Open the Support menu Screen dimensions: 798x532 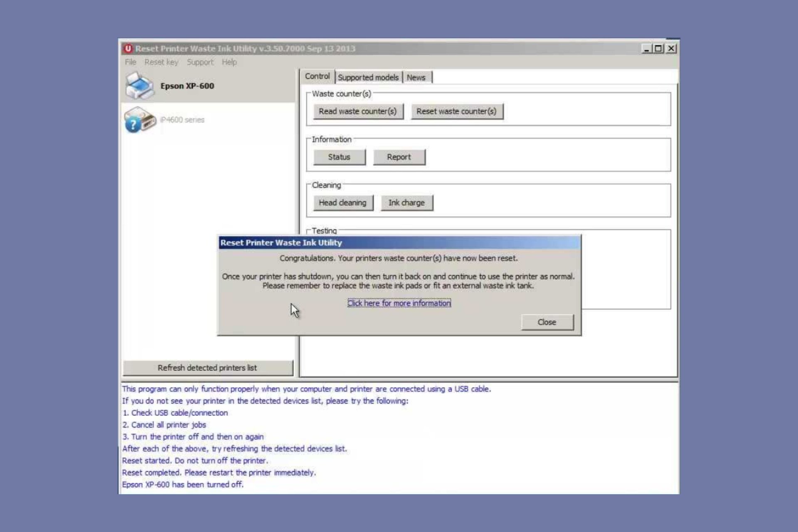click(x=200, y=62)
